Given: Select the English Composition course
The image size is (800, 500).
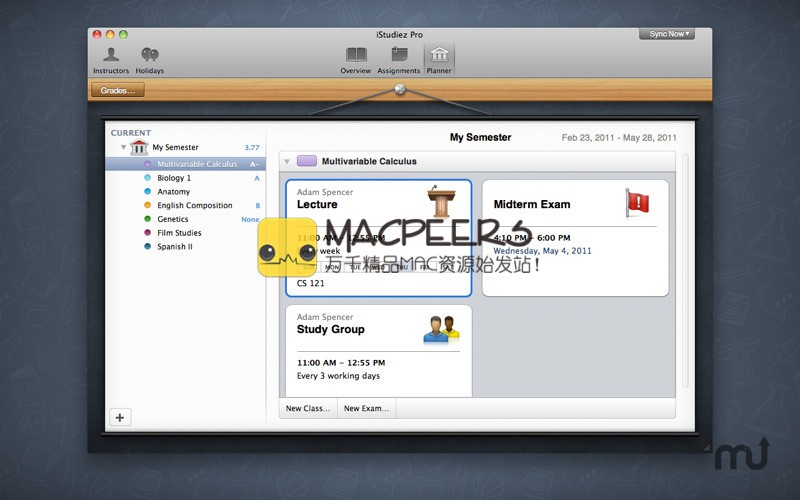Looking at the screenshot, I should coord(194,206).
